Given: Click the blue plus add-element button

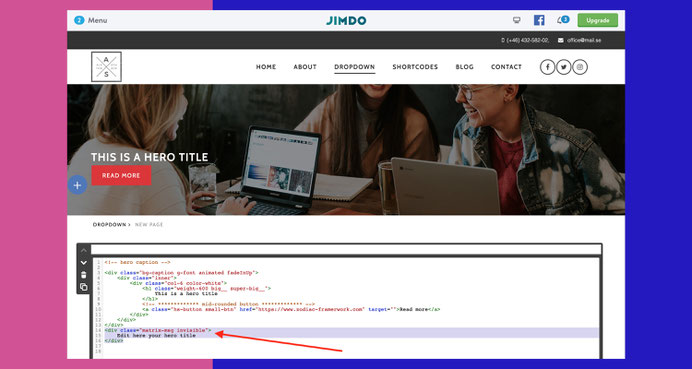Looking at the screenshot, I should point(77,185).
